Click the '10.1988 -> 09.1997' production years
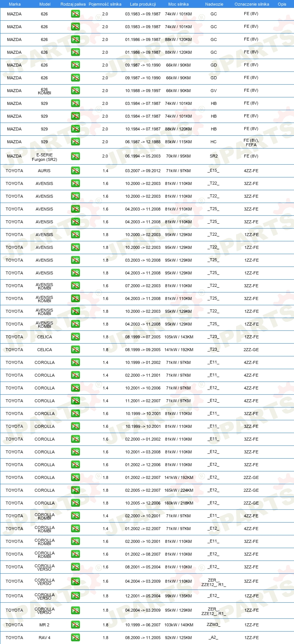Viewport: 294px width, 644px height. click(x=143, y=91)
